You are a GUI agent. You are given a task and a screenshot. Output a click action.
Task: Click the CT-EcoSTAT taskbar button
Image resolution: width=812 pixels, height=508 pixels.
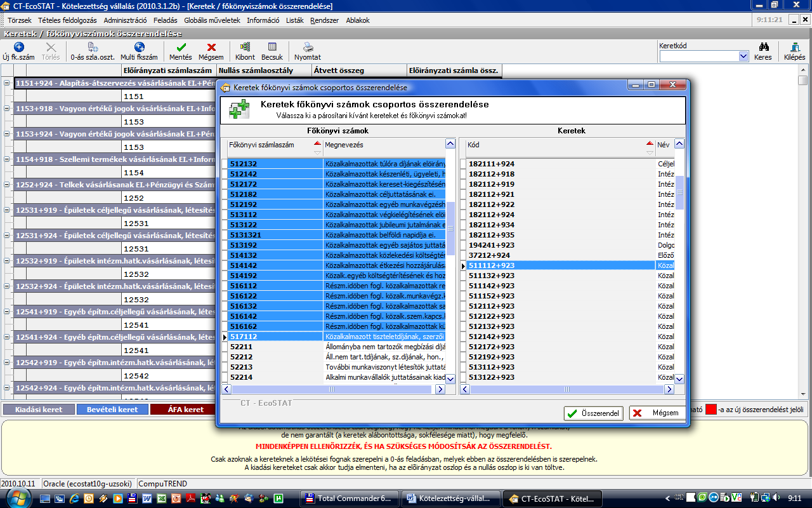tap(551, 498)
